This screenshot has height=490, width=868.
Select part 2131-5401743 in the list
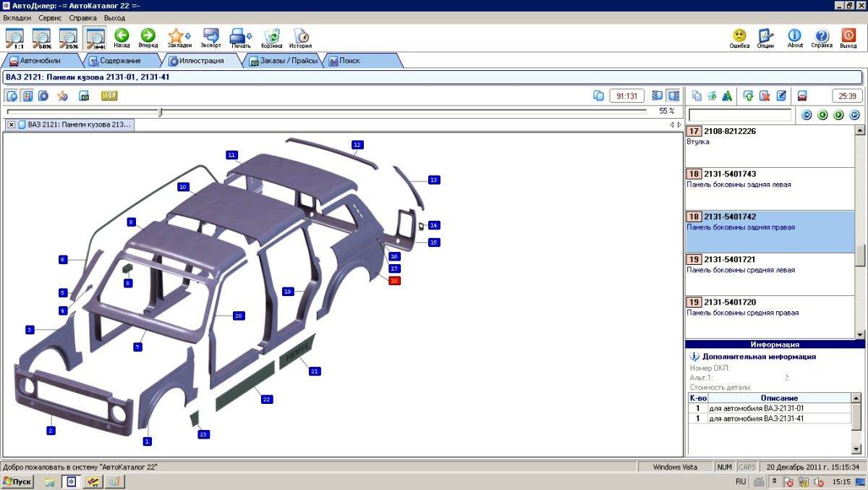coord(770,188)
